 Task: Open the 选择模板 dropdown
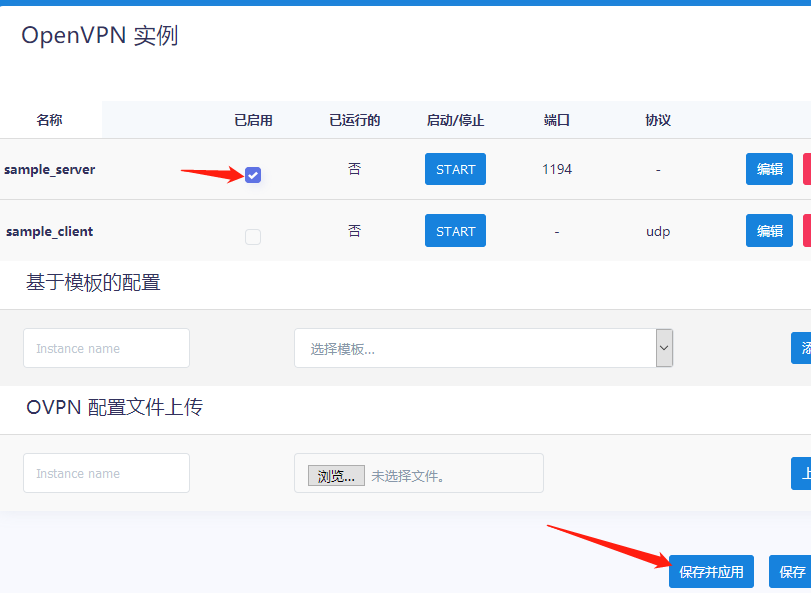coord(483,348)
